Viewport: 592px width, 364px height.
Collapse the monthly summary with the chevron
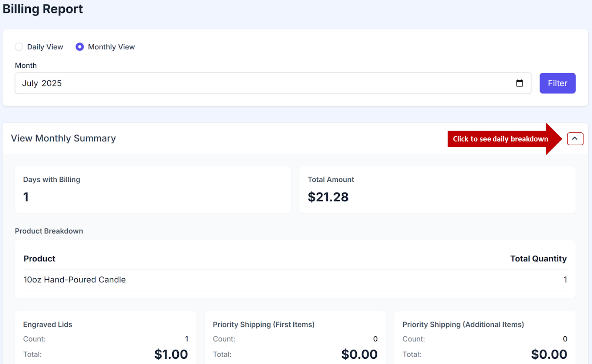pos(575,139)
